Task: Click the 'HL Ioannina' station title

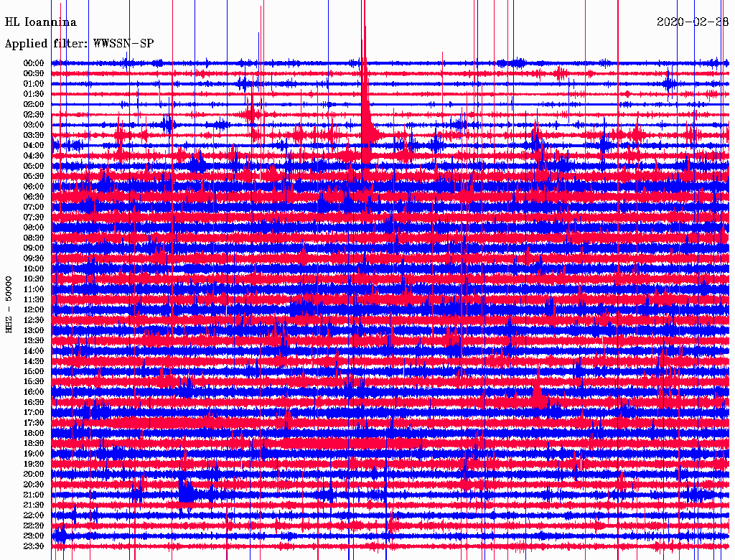Action: (41, 22)
